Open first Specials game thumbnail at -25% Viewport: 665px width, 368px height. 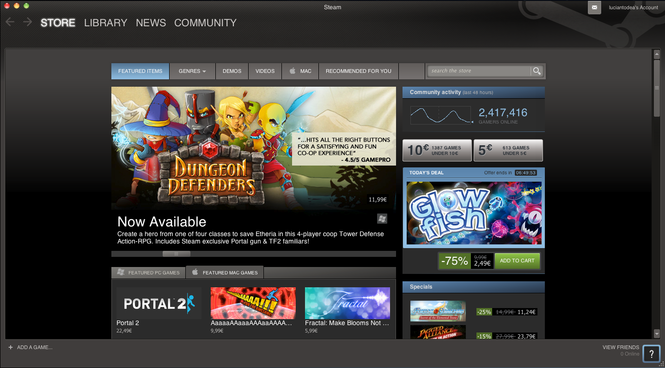click(x=438, y=311)
